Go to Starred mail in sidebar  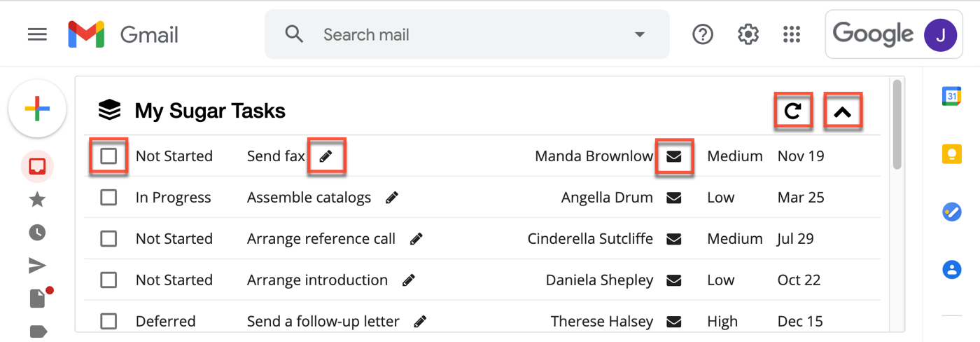pos(37,200)
